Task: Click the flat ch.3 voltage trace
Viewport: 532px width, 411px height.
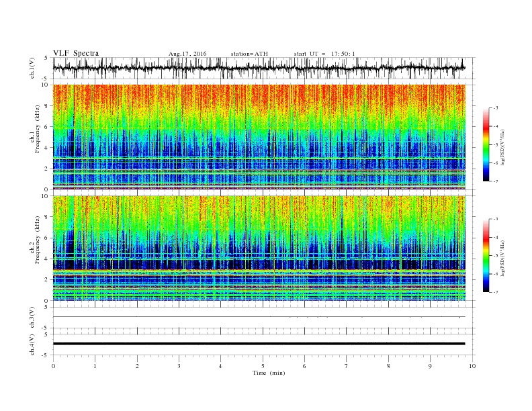Action: pos(259,317)
